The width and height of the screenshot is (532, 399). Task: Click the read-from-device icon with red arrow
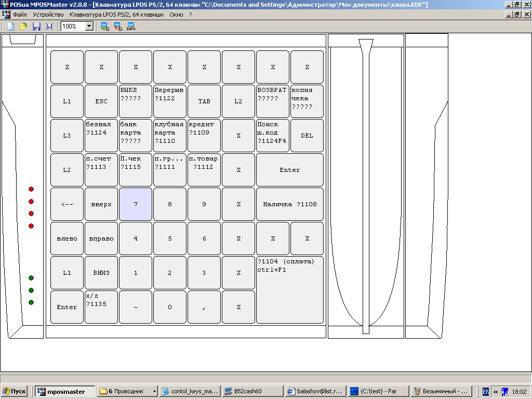(x=118, y=26)
